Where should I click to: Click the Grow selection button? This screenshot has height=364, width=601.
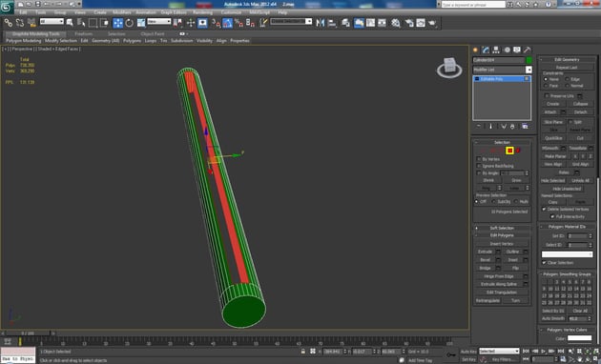tap(516, 180)
